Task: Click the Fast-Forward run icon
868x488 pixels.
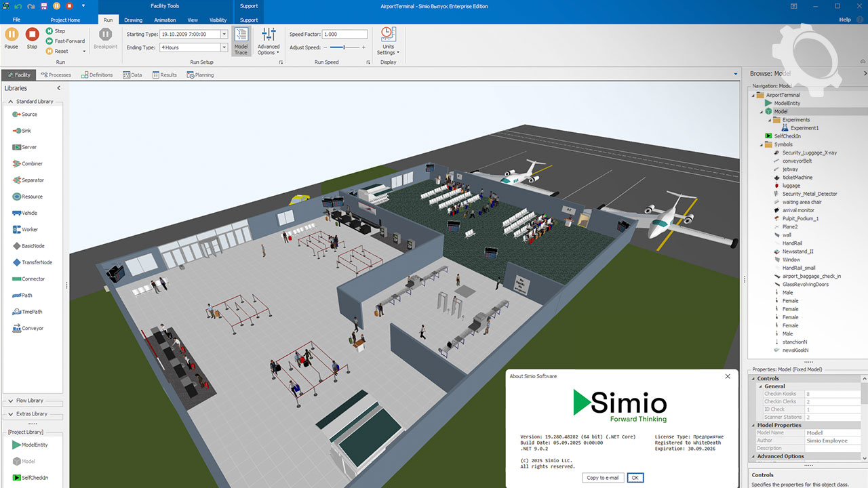Action: [x=50, y=41]
